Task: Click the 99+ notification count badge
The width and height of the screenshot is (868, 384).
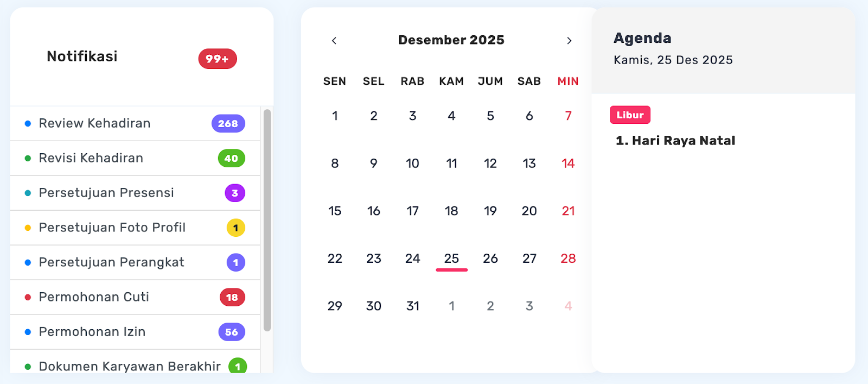Action: point(218,59)
